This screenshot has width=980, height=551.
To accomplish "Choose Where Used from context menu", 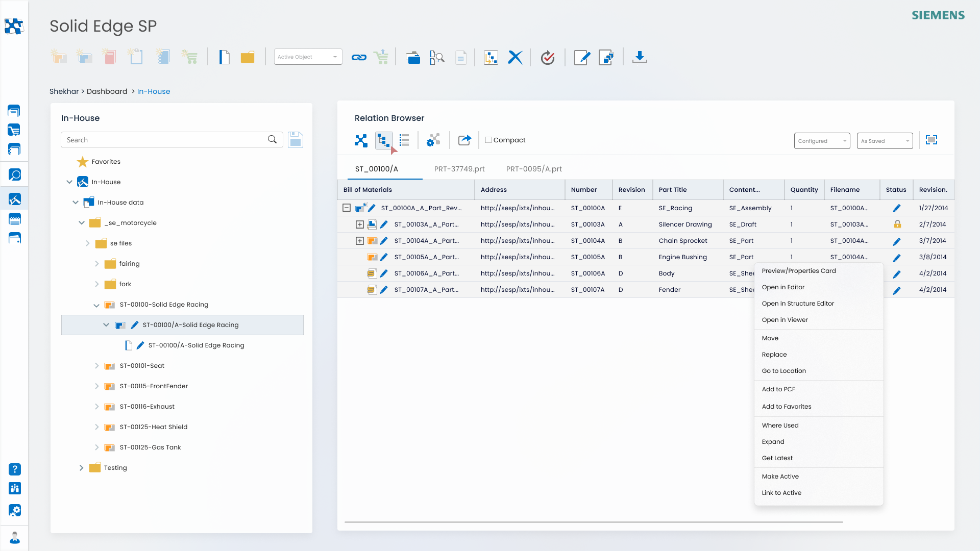I will click(x=780, y=425).
